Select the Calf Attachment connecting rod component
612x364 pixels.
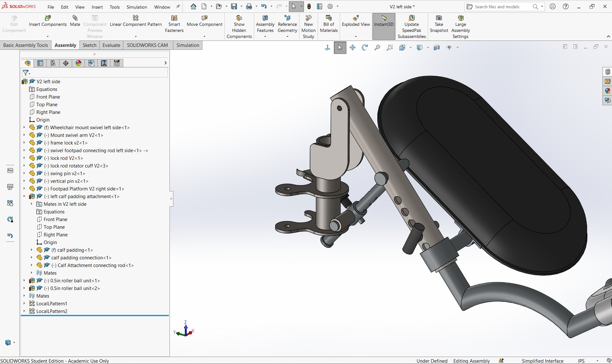93,265
